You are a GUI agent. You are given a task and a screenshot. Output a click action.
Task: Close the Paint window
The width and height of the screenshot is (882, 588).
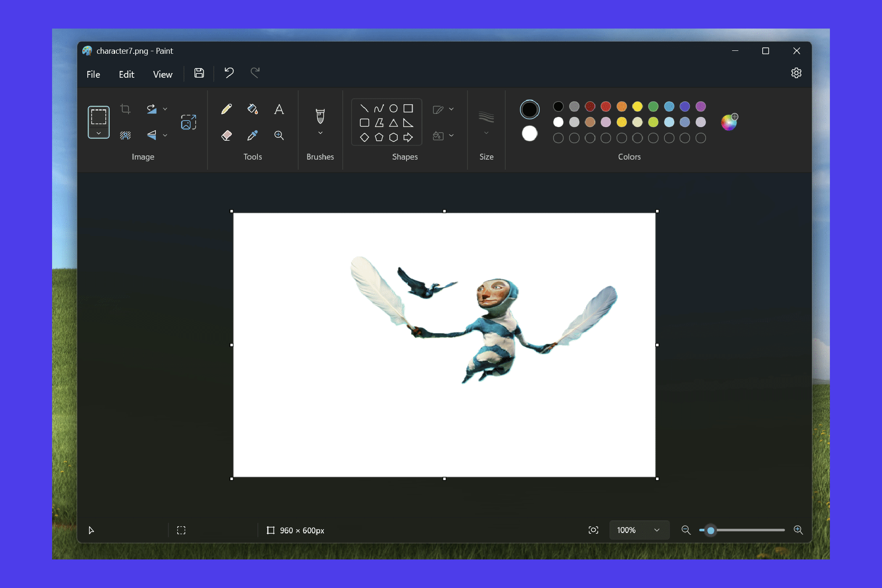click(x=797, y=51)
